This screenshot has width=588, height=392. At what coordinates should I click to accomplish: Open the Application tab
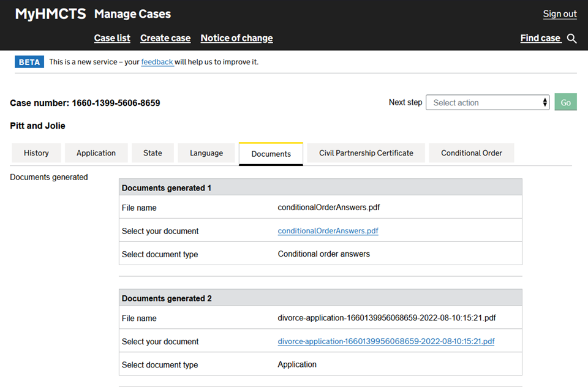pyautogui.click(x=96, y=153)
